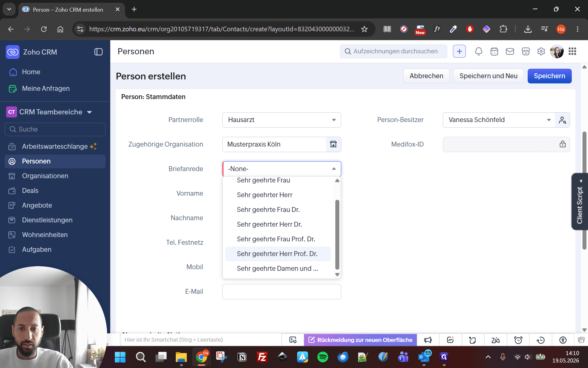
Task: Focus the sidebar Suche field
Action: [55, 129]
